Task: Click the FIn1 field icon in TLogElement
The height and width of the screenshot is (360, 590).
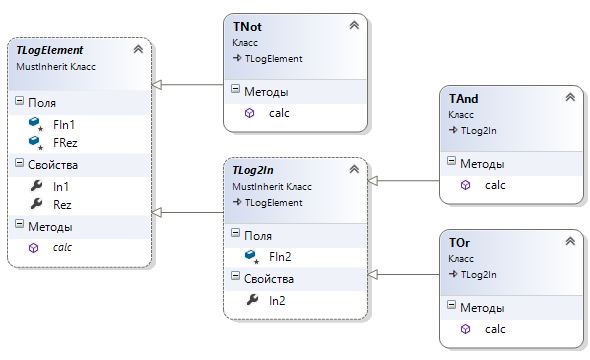Action: coord(35,124)
